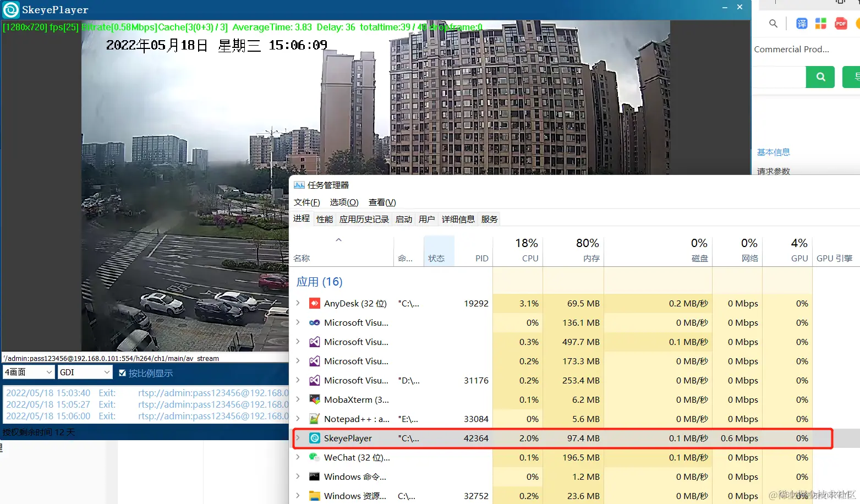Viewport: 860px width, 504px height.
Task: Select log entry 2022/05/18 15:06:00 Exit
Action: (x=147, y=416)
